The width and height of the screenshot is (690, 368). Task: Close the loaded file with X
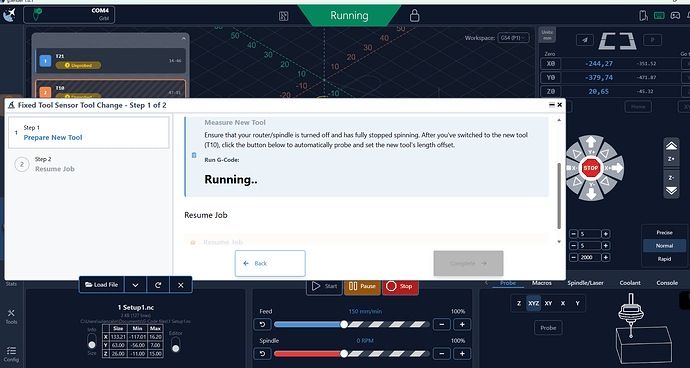[x=180, y=285]
